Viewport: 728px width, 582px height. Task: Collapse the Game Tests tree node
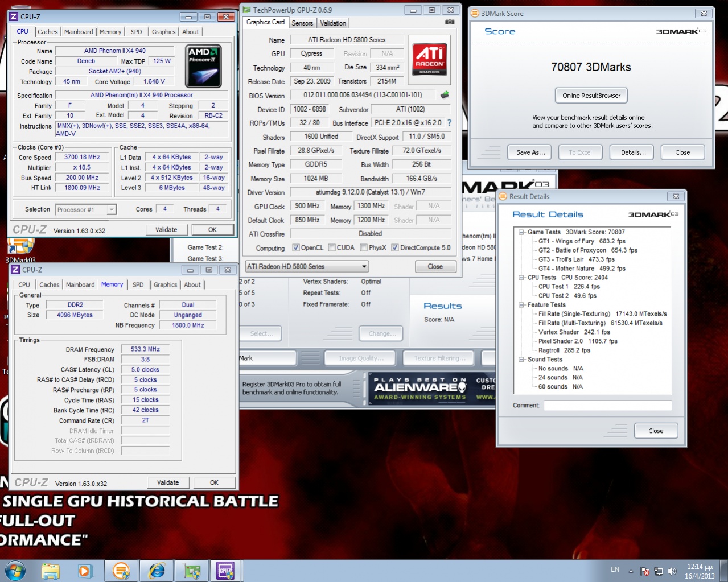521,232
